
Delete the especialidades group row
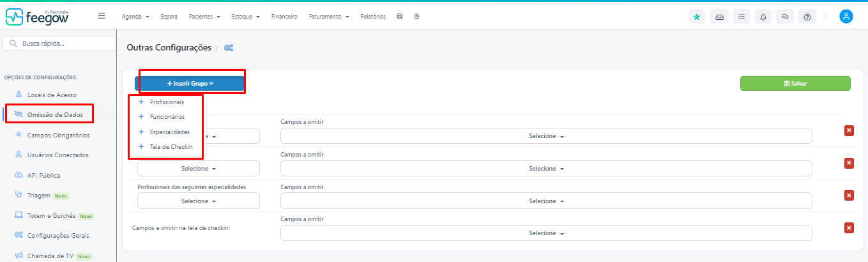point(849,195)
